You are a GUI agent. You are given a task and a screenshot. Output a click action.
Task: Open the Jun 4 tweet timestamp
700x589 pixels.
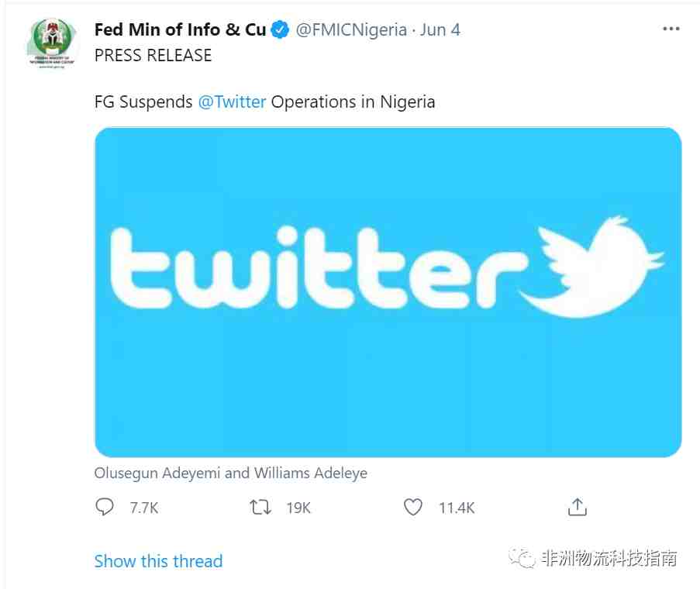[440, 30]
